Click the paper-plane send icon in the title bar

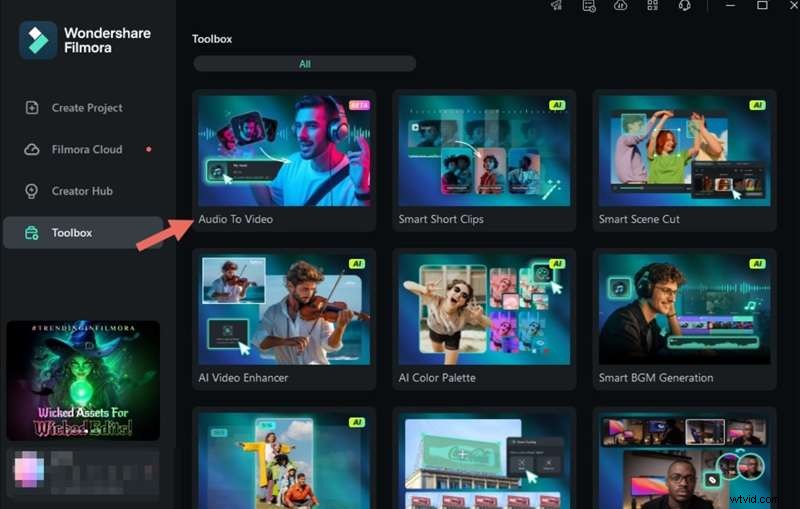[557, 6]
